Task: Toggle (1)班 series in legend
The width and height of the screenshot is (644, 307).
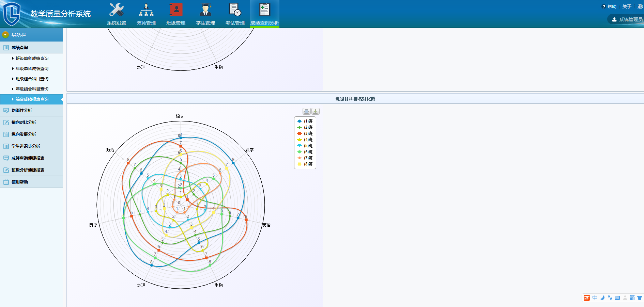Action: [305, 121]
